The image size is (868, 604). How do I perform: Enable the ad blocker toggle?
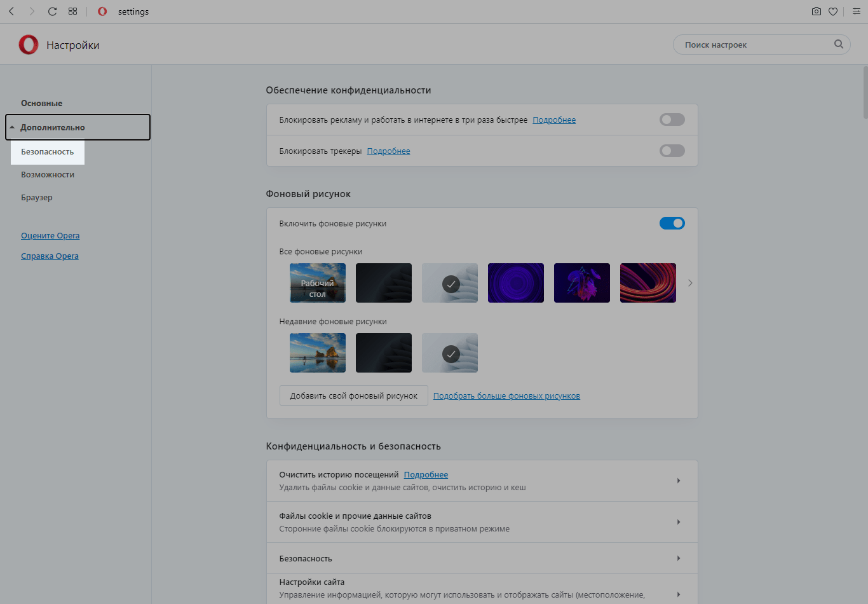tap(672, 120)
